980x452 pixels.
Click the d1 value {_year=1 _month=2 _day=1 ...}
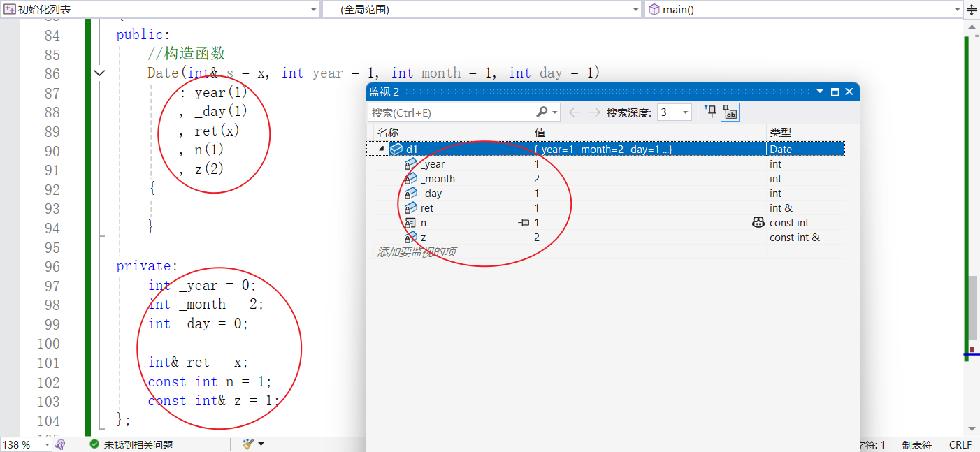[603, 149]
